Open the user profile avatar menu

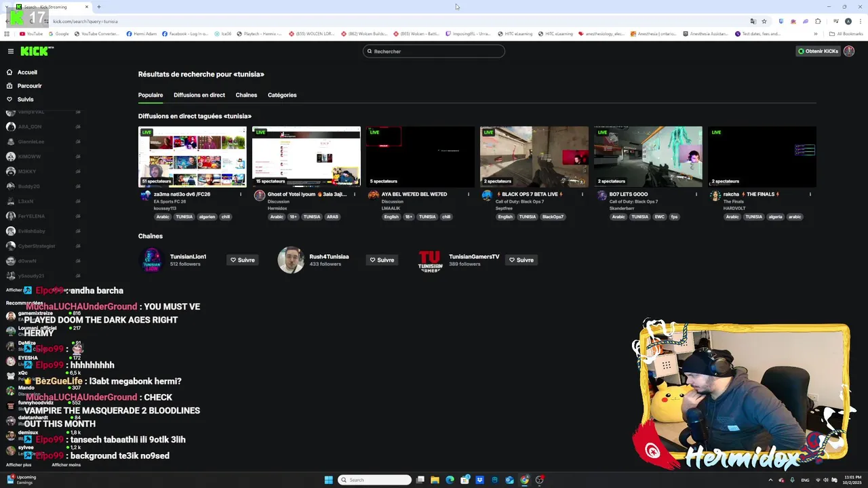(x=849, y=51)
